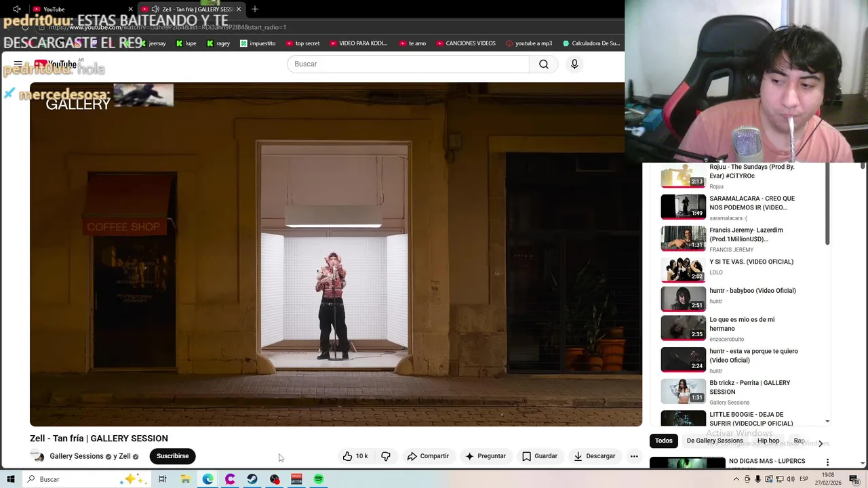Open the 'top secret' bookmark
This screenshot has height=488, width=868.
click(302, 43)
